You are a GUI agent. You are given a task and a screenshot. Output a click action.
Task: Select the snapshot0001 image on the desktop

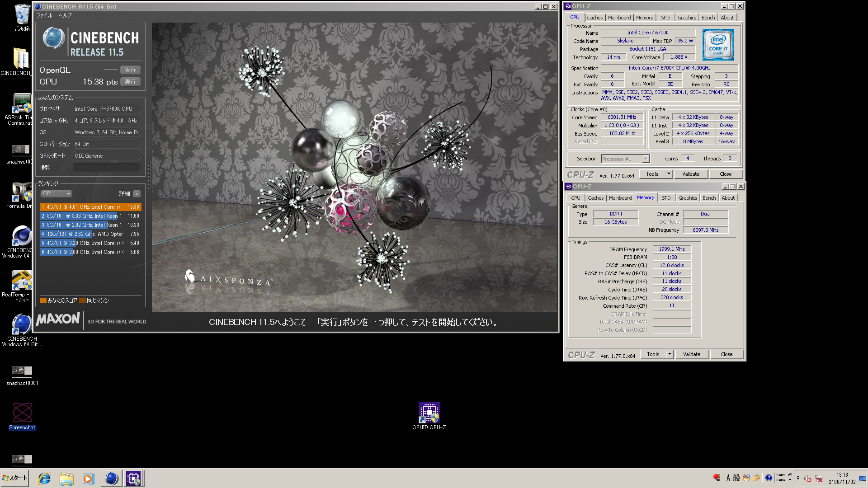click(x=22, y=375)
